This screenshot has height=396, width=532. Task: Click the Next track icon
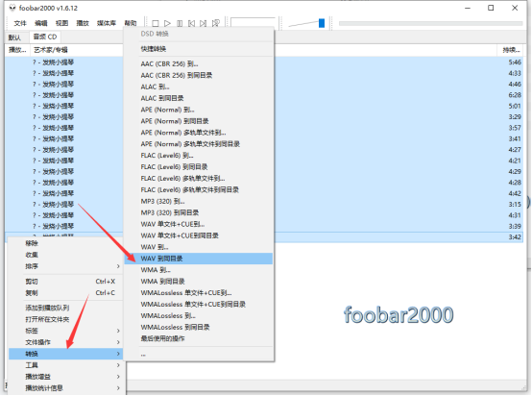(203, 23)
